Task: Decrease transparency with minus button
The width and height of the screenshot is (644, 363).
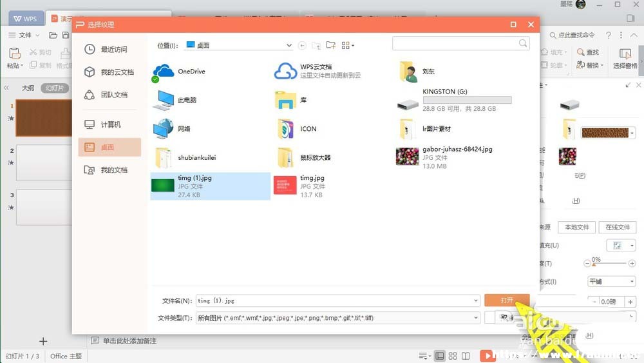Action: point(587,264)
